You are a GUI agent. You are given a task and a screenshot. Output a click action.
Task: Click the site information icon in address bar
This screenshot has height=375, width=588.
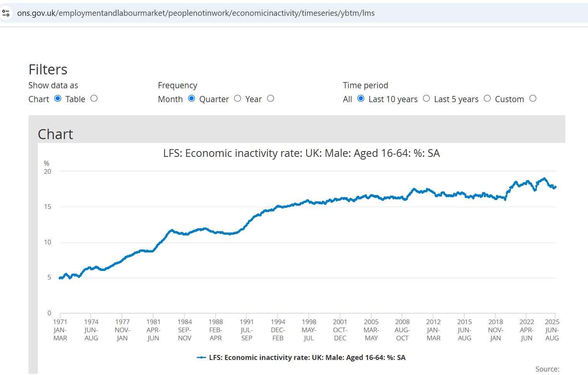(x=6, y=13)
